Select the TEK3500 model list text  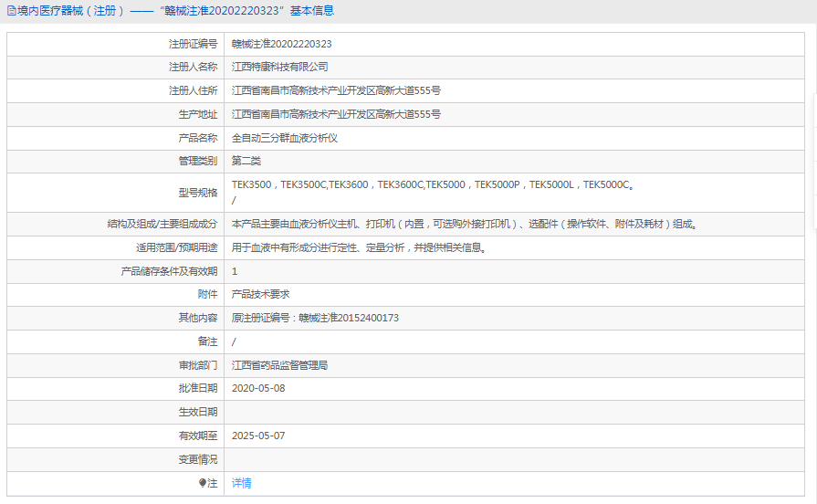coord(433,184)
